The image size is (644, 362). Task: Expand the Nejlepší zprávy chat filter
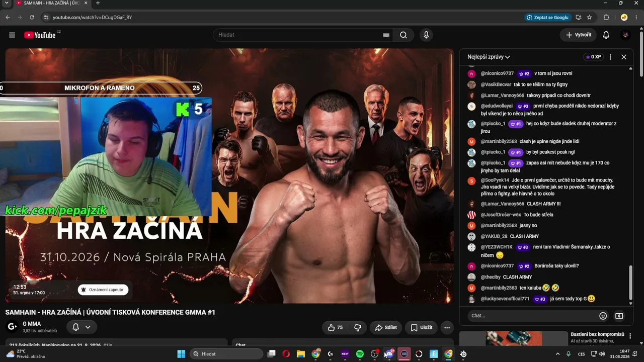tap(489, 57)
